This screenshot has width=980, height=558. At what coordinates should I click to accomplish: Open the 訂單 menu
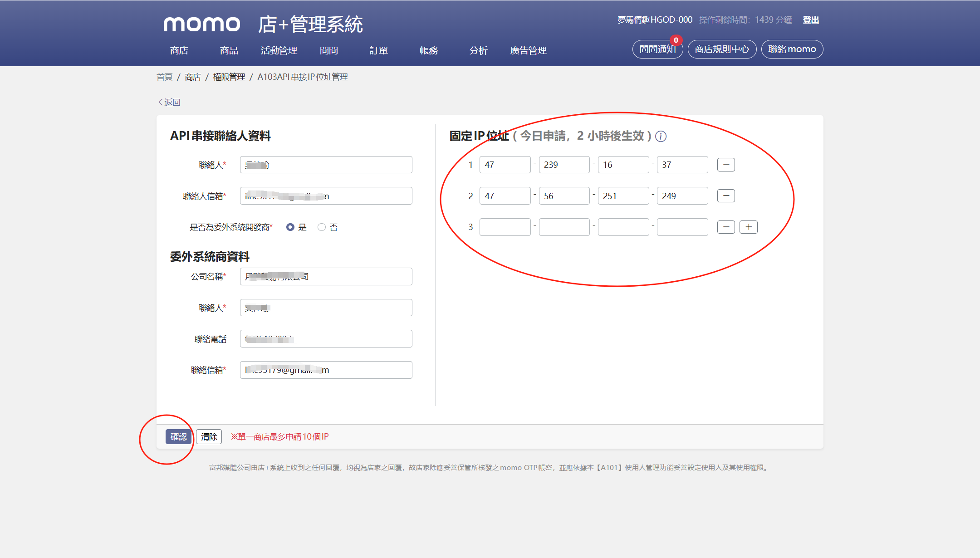click(379, 50)
